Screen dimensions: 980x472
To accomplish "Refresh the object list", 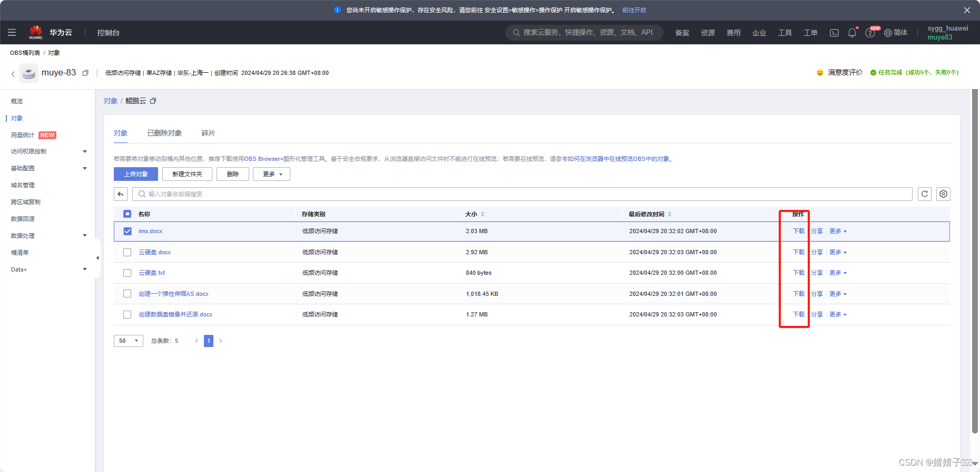I will (x=925, y=194).
